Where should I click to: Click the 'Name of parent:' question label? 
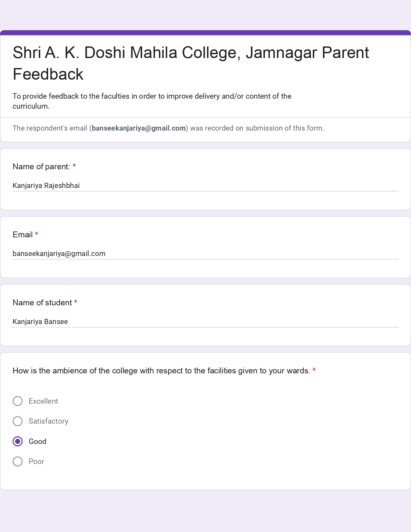tap(41, 167)
